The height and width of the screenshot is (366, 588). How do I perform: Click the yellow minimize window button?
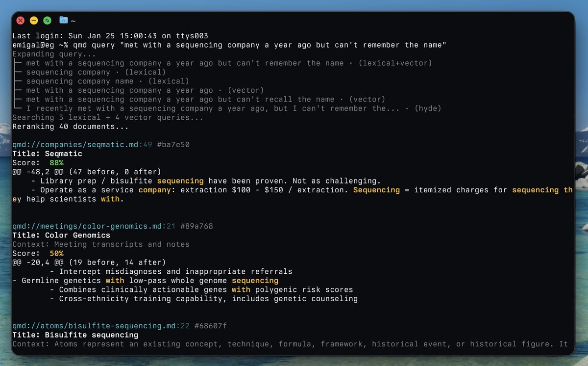(x=34, y=21)
